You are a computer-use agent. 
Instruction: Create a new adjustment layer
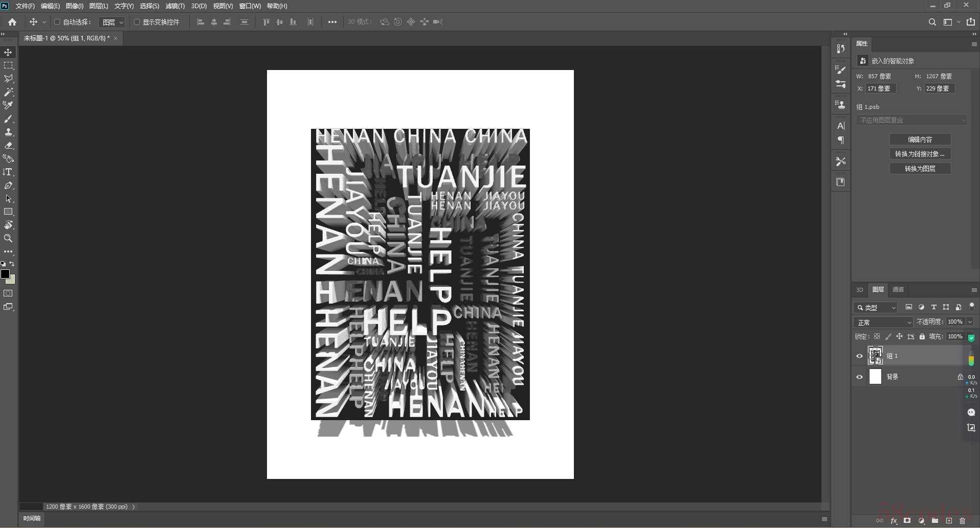921,521
